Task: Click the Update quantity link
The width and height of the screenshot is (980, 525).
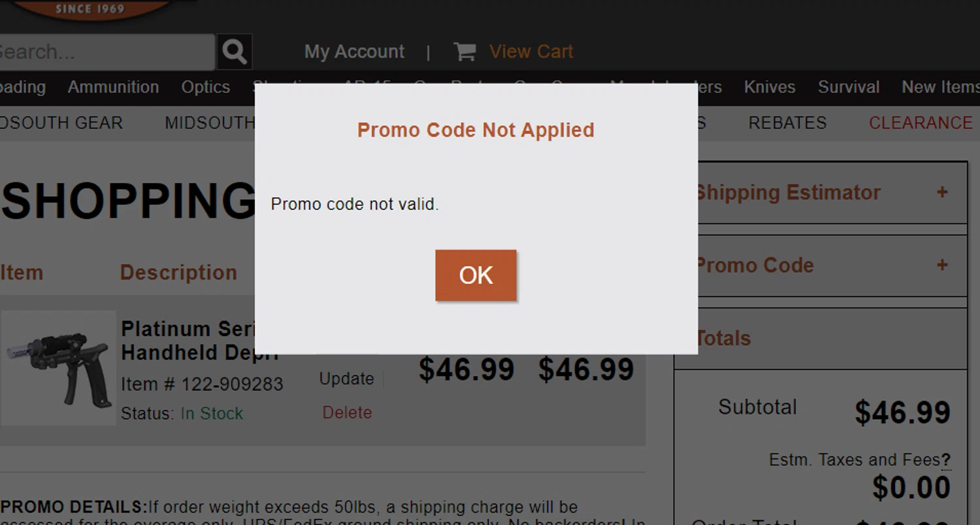Action: pyautogui.click(x=346, y=379)
